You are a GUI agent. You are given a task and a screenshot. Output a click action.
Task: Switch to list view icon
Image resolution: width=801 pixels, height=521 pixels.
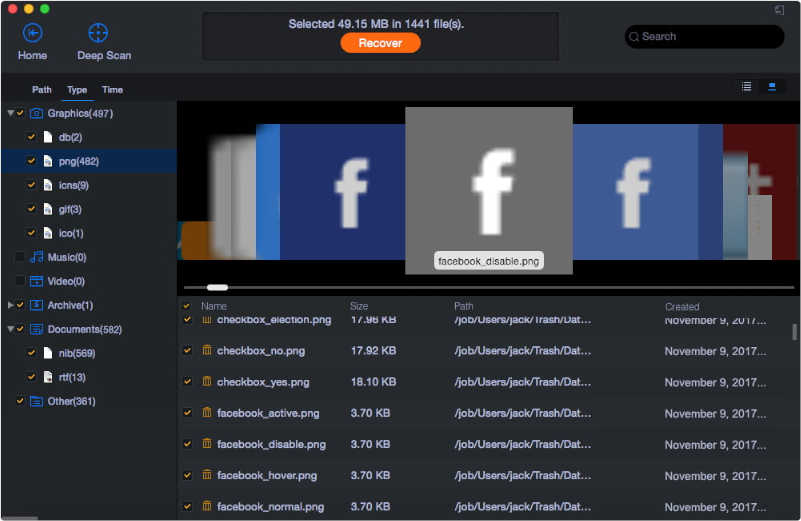pos(746,87)
